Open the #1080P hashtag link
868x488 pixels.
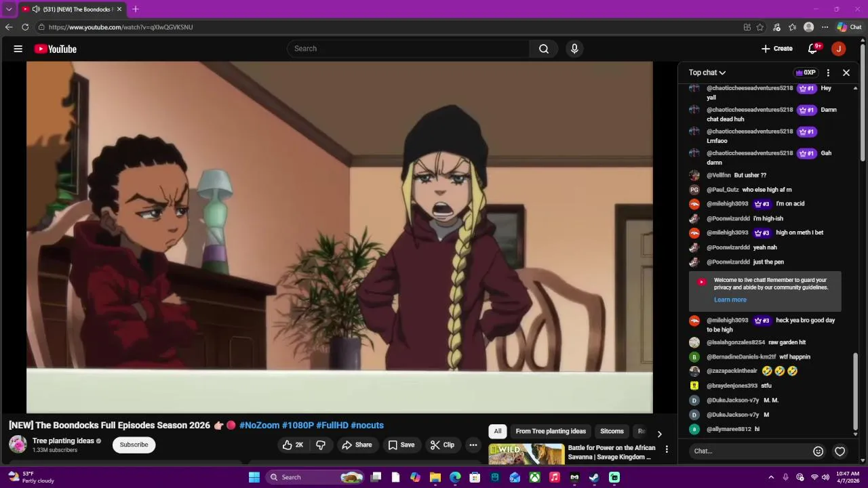[298, 426]
